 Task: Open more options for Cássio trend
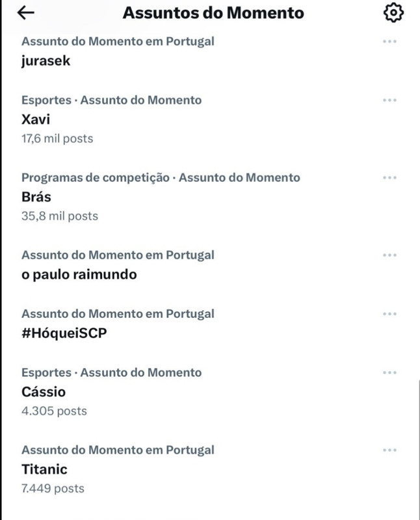389,372
